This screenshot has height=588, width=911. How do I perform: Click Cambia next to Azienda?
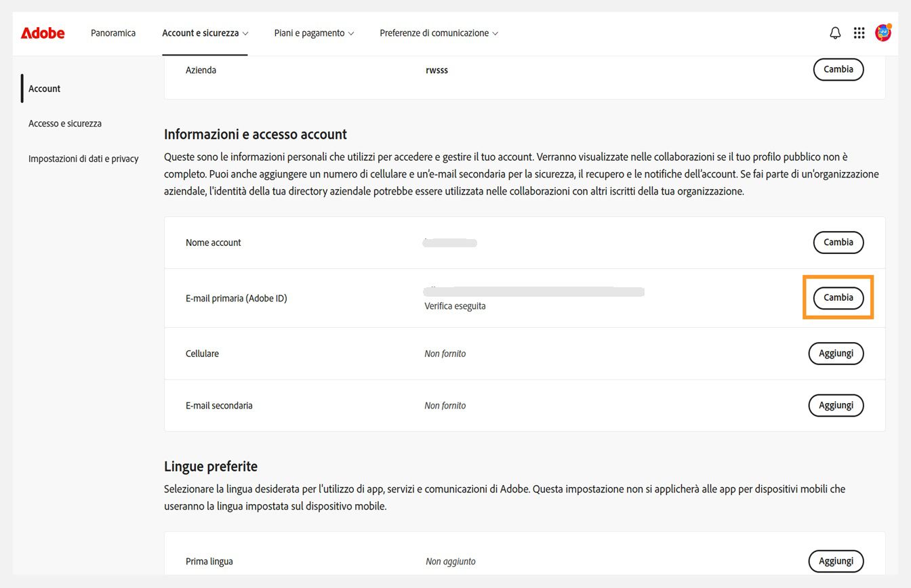coord(838,69)
